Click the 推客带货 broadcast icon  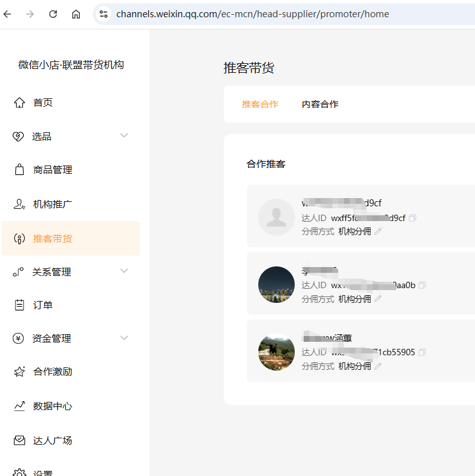(x=19, y=238)
